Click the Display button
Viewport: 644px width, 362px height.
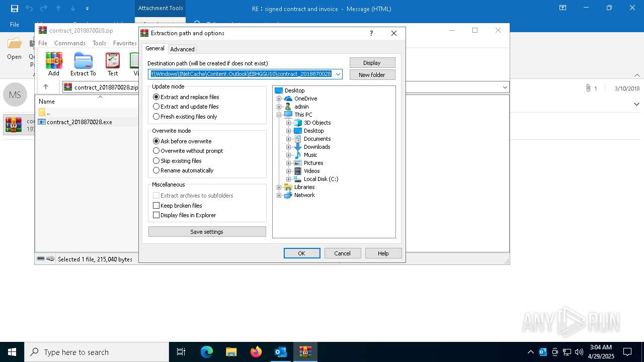click(x=372, y=63)
